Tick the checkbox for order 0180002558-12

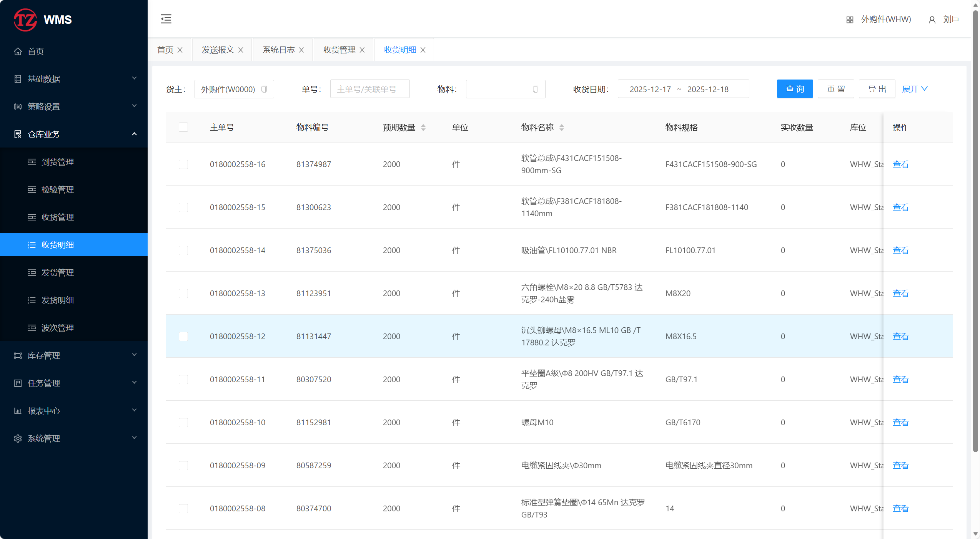point(183,337)
